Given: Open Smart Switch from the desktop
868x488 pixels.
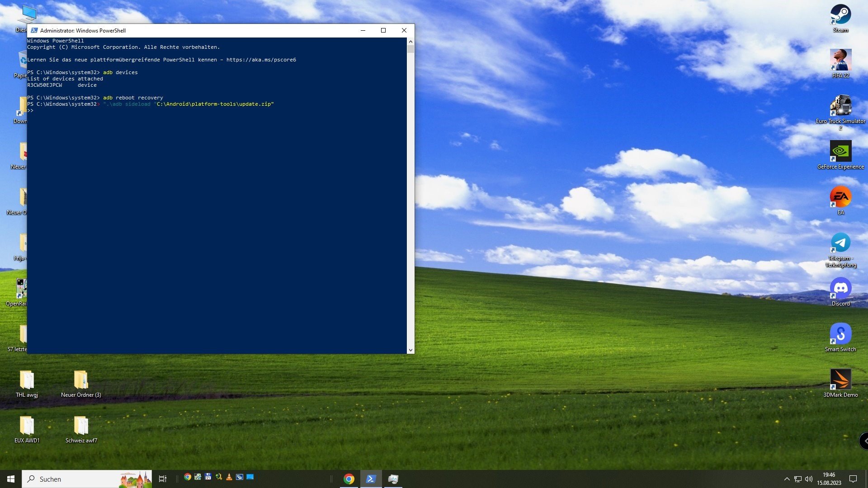Looking at the screenshot, I should point(840,334).
